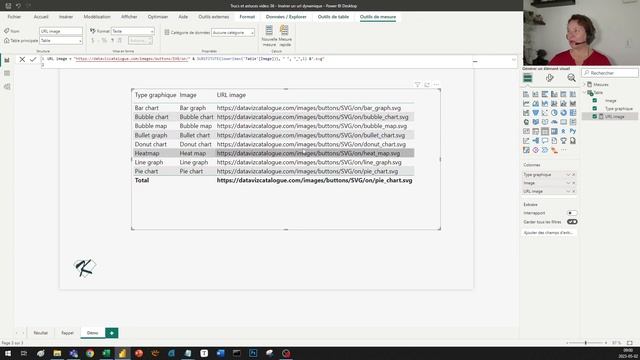Click the Rechercher fields search box
This screenshot has height=360, width=640.
pos(610,73)
